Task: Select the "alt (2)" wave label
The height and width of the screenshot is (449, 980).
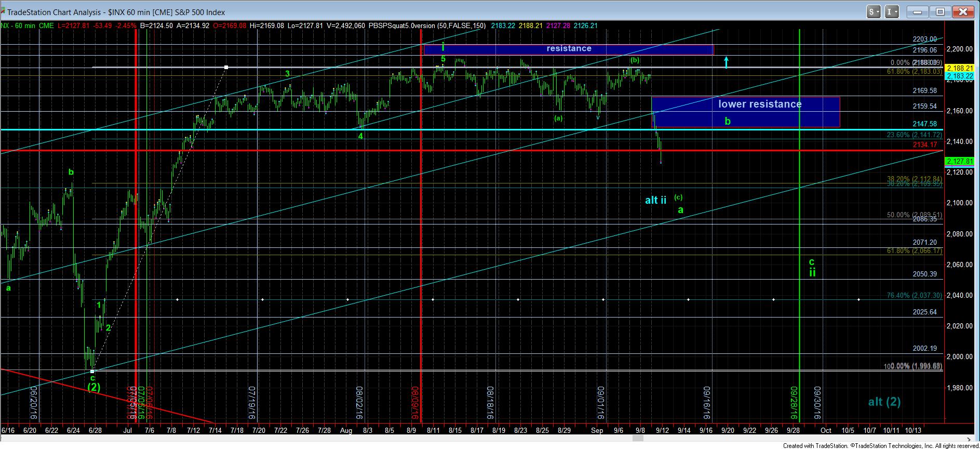Action: (884, 401)
